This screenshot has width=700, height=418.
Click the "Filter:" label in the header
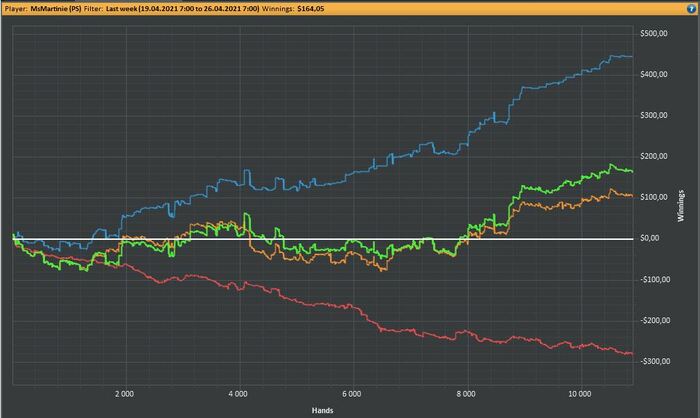click(x=93, y=8)
